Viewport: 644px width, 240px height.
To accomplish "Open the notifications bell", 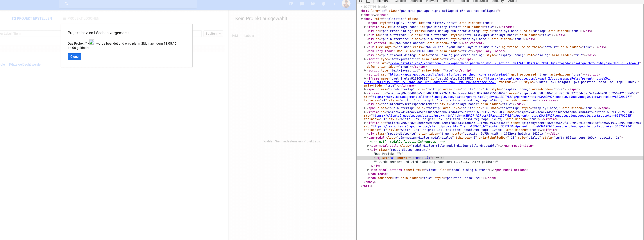I will (323, 4).
